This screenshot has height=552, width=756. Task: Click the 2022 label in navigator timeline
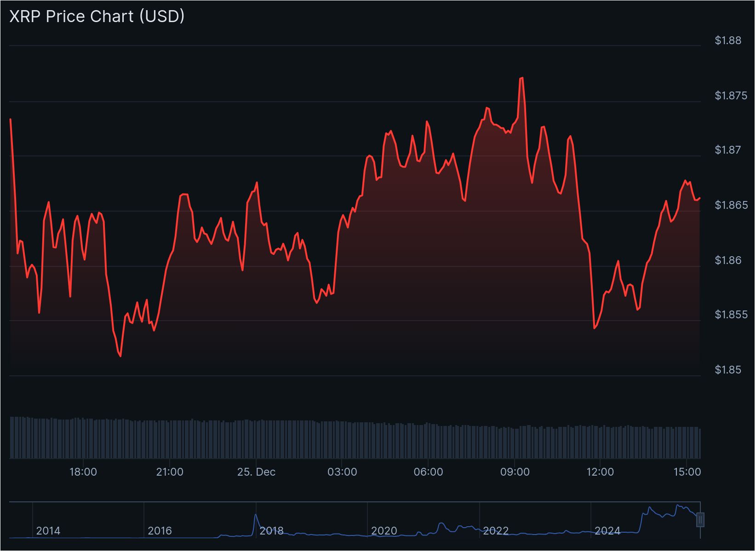pyautogui.click(x=495, y=531)
